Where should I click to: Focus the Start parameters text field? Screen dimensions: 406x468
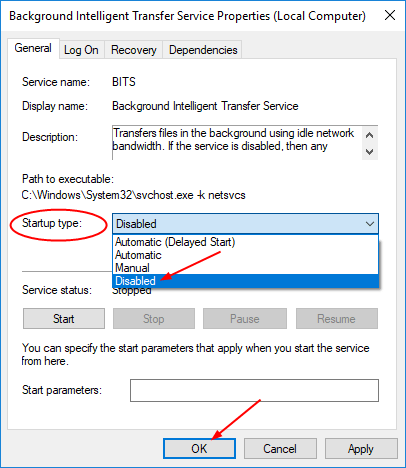(x=254, y=390)
